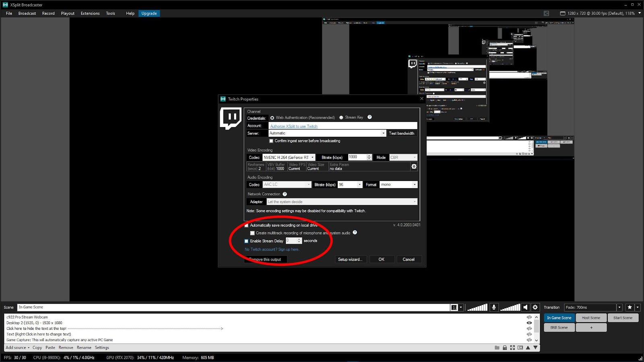Open the Record menu

48,13
